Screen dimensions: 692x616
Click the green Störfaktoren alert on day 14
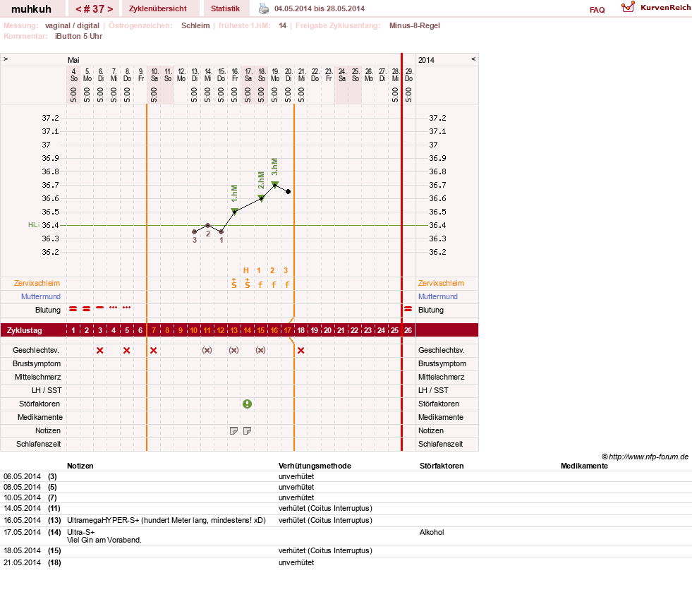247,404
